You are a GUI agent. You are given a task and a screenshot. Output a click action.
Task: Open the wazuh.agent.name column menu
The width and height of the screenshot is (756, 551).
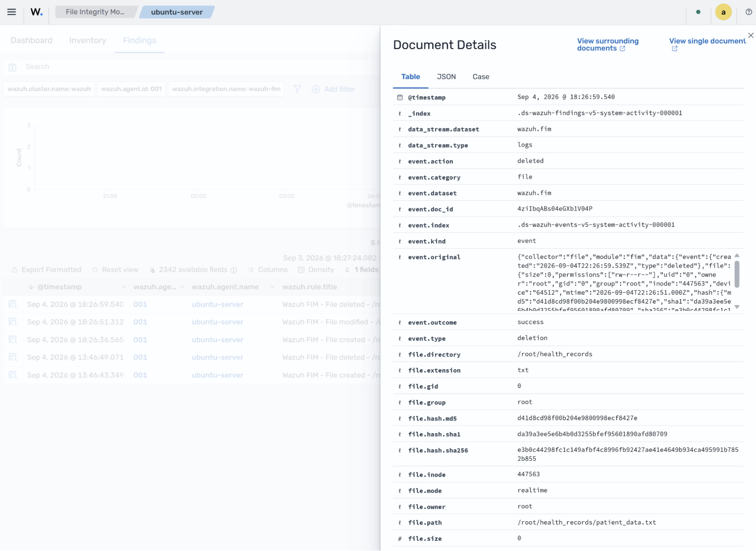coord(272,287)
